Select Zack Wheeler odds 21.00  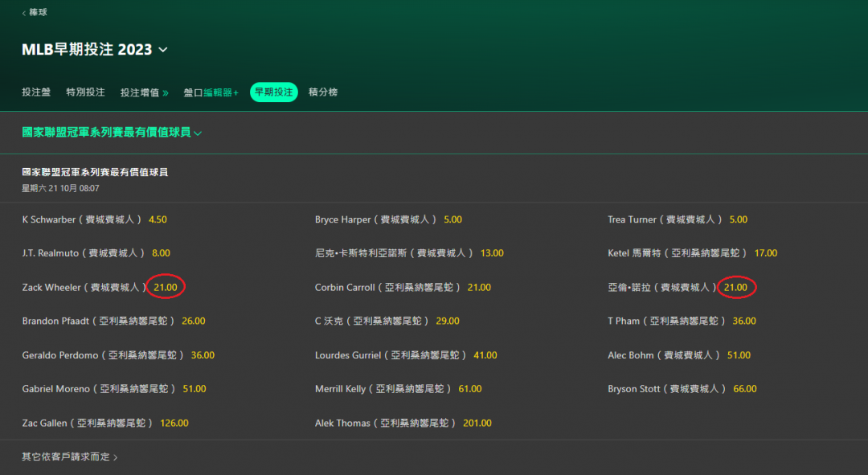[166, 287]
